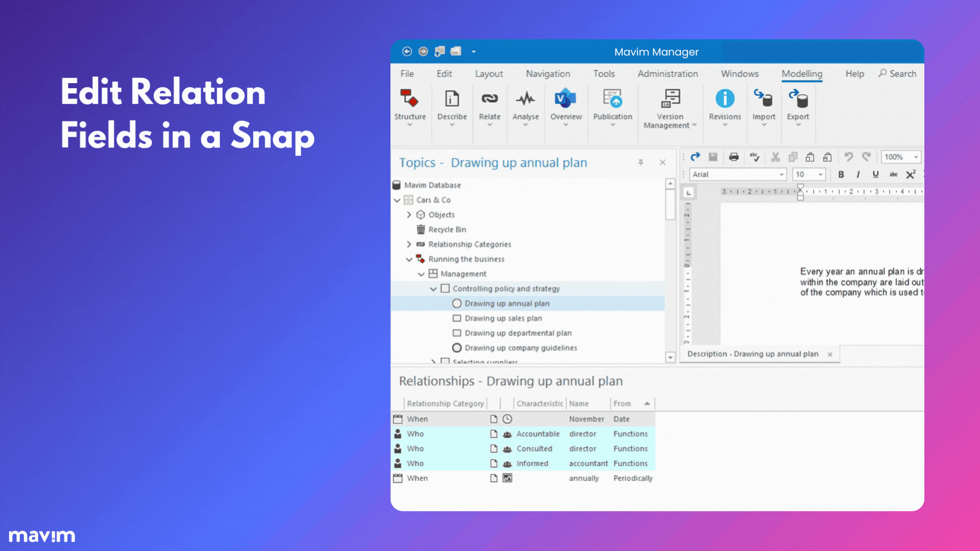Open the Arial font dropdown
Image resolution: width=980 pixels, height=551 pixels.
coord(781,174)
